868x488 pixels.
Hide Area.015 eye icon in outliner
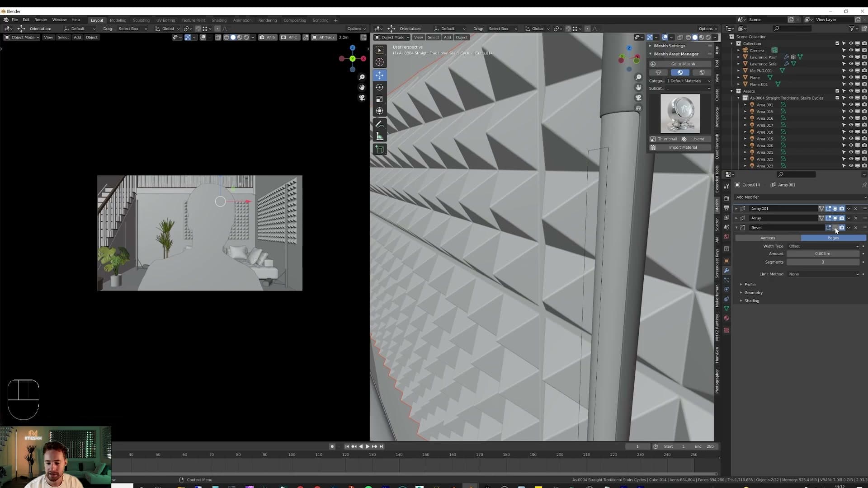(x=851, y=112)
